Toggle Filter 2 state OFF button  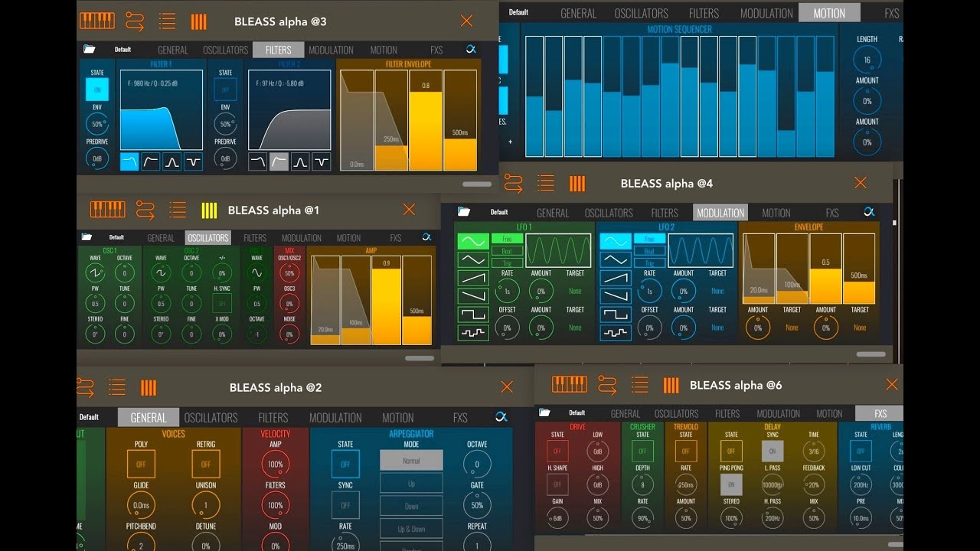point(225,90)
